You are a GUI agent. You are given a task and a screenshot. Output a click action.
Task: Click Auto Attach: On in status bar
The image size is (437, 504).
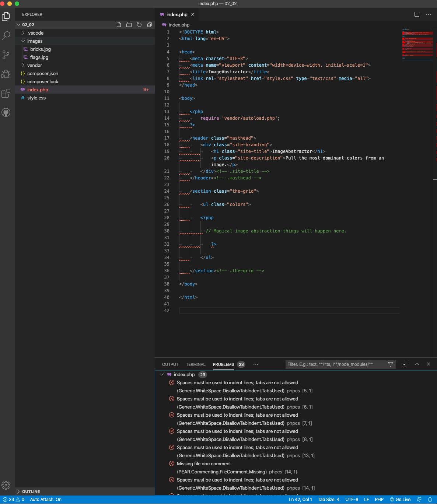[x=45, y=499]
